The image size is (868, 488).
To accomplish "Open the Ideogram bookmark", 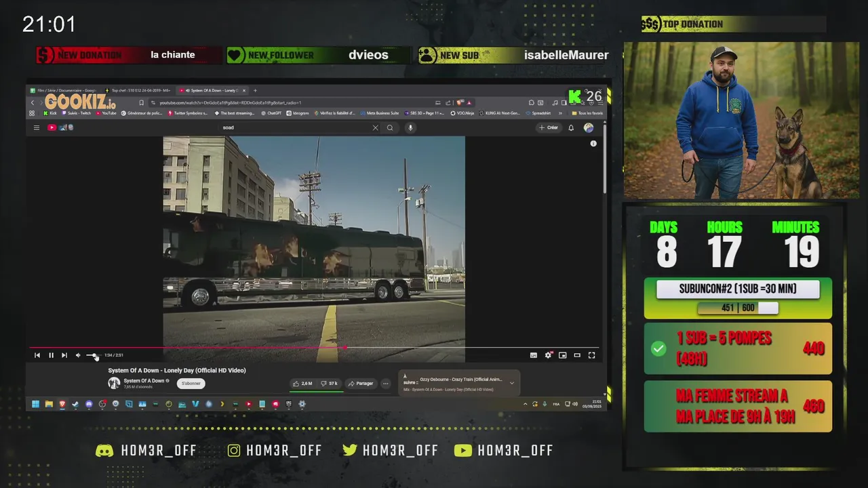I will coord(298,113).
